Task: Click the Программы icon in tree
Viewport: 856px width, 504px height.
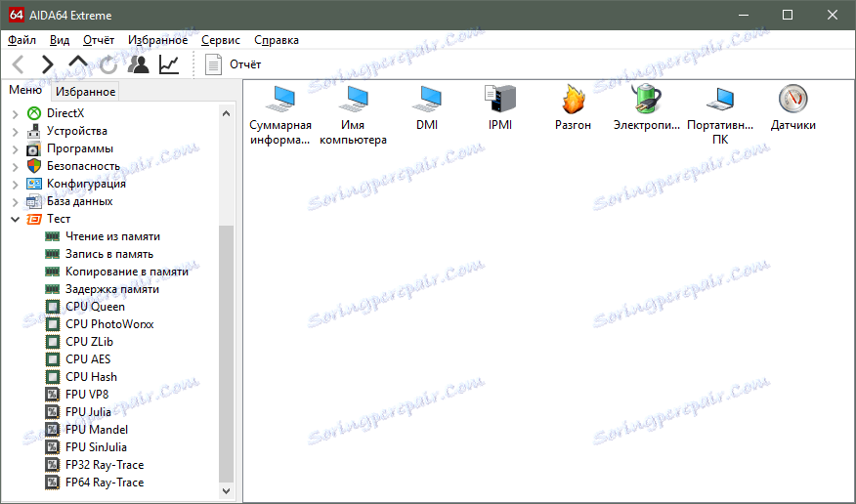Action: pyautogui.click(x=34, y=148)
